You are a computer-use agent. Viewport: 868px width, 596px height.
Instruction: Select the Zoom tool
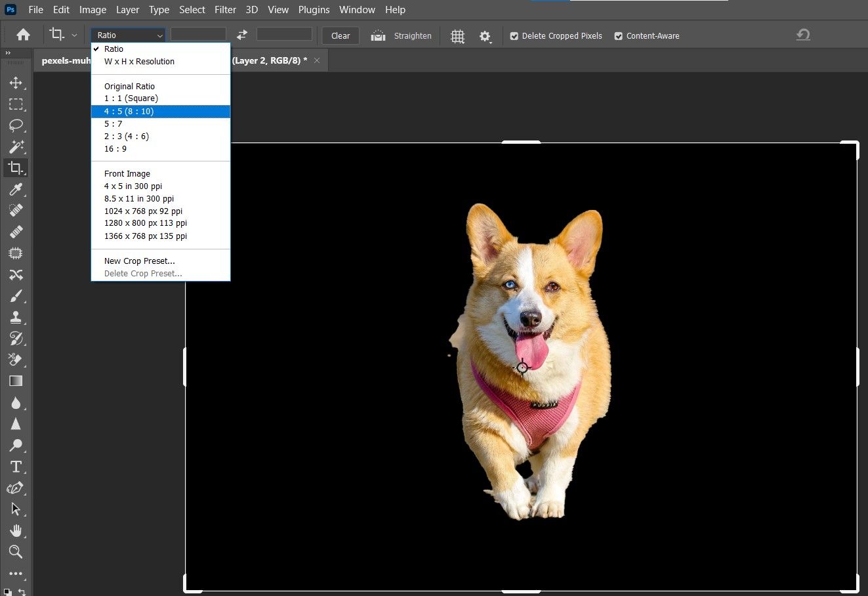(16, 551)
